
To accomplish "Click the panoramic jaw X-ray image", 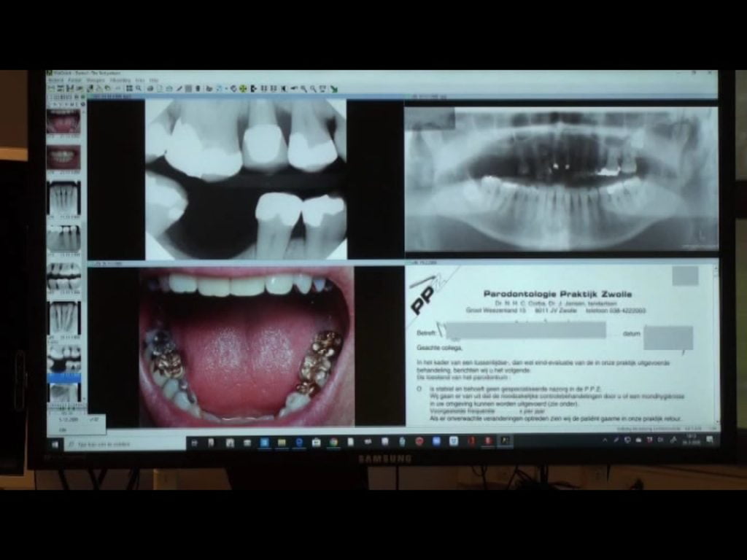I will 561,179.
